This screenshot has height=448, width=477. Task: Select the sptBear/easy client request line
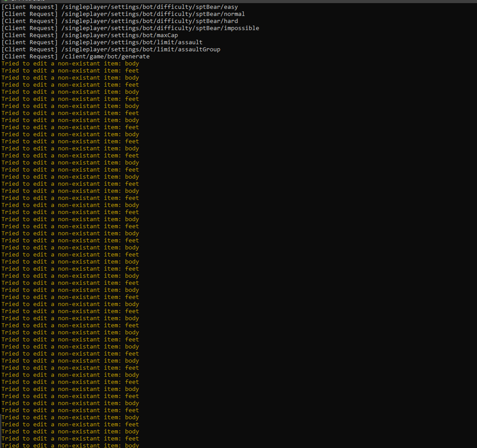tap(120, 7)
